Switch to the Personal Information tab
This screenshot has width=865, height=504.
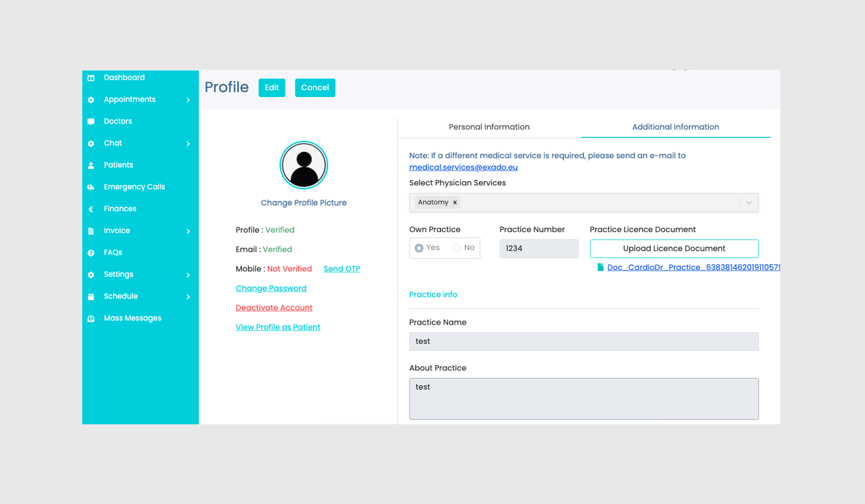(x=489, y=127)
